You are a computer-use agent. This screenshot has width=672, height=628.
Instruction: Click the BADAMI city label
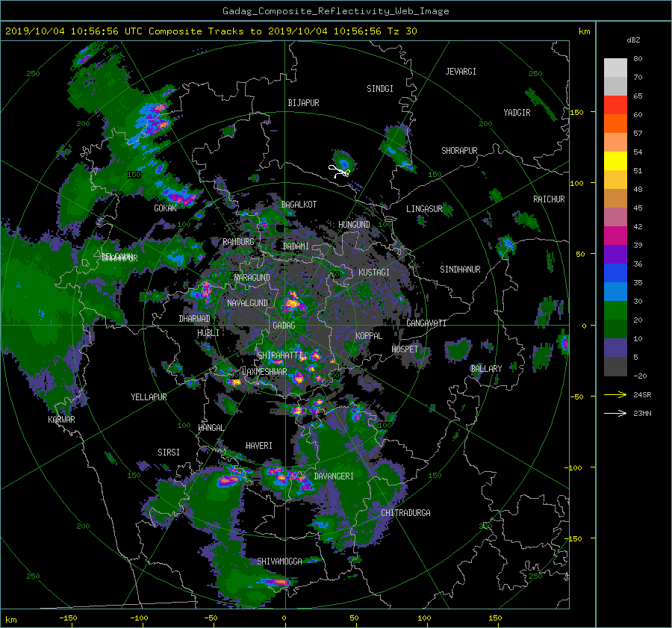pos(296,246)
